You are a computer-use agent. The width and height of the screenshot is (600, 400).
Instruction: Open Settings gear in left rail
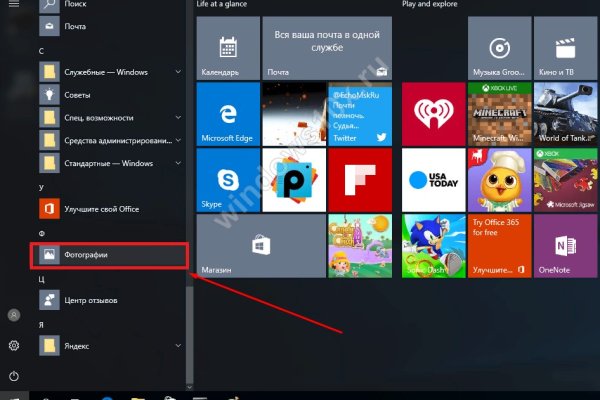point(14,345)
